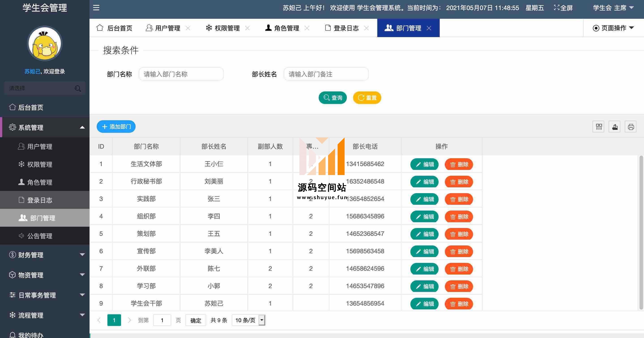This screenshot has width=644, height=338.
Task: Focus the 部长姓名 input field
Action: point(326,74)
